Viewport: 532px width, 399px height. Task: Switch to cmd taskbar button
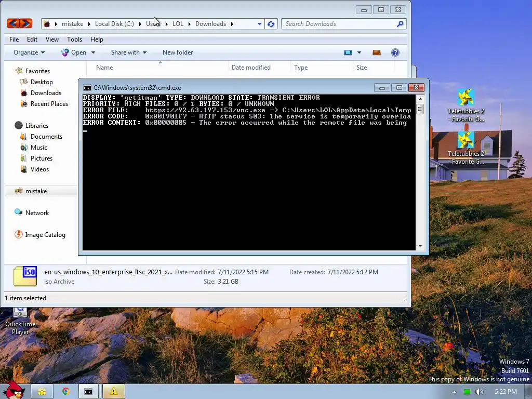point(88,392)
